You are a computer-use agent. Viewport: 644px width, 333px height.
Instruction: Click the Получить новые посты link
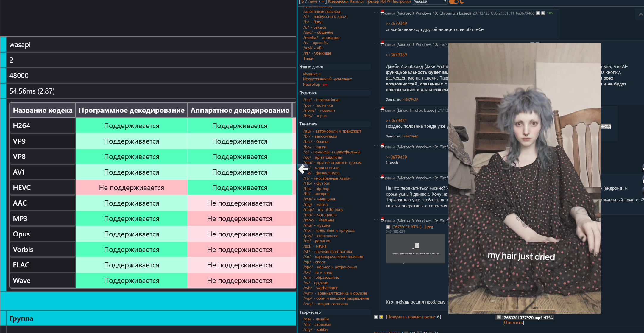[410, 317]
